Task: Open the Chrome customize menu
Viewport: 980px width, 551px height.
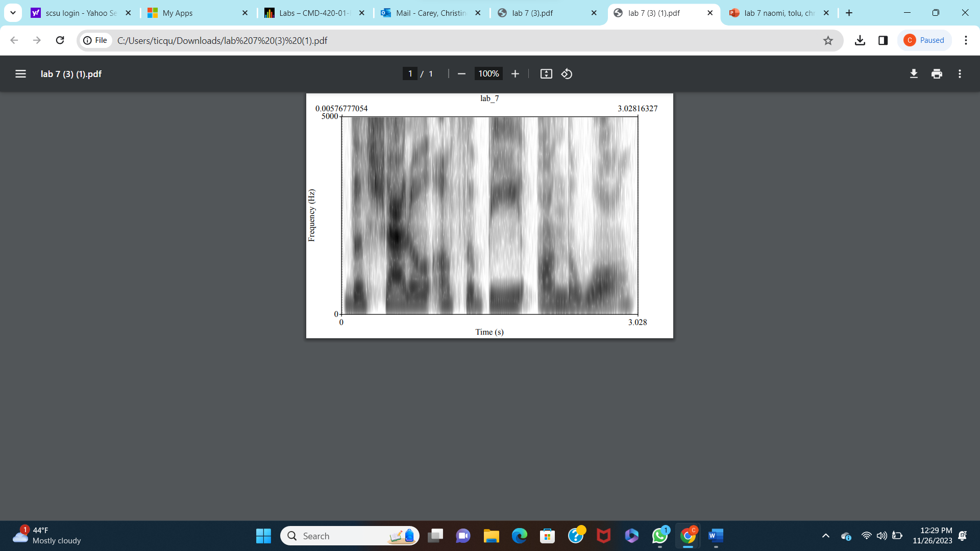Action: point(966,40)
